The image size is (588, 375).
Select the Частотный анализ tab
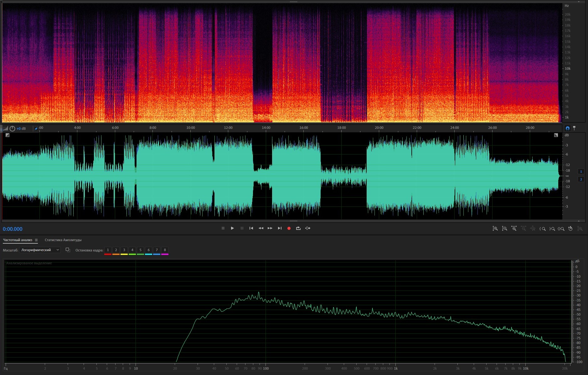[x=18, y=240]
